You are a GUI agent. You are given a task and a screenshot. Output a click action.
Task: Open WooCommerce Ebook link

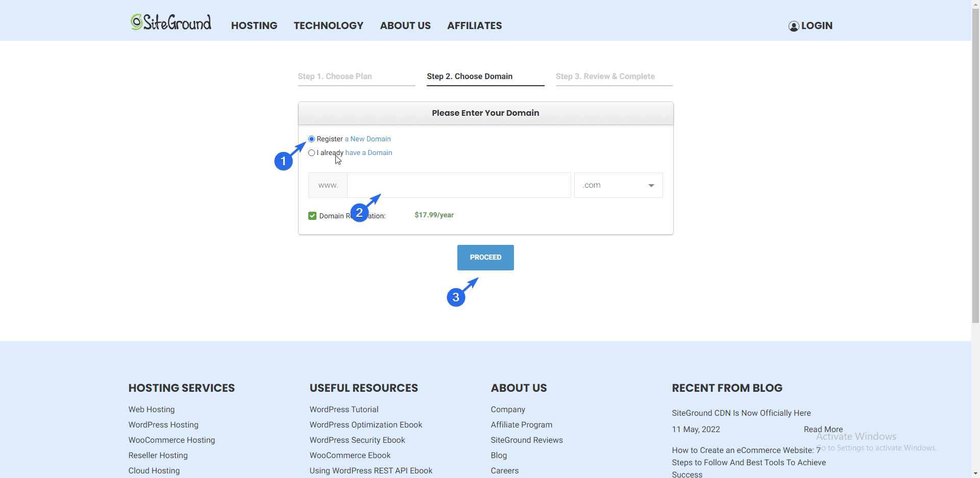pyautogui.click(x=350, y=455)
